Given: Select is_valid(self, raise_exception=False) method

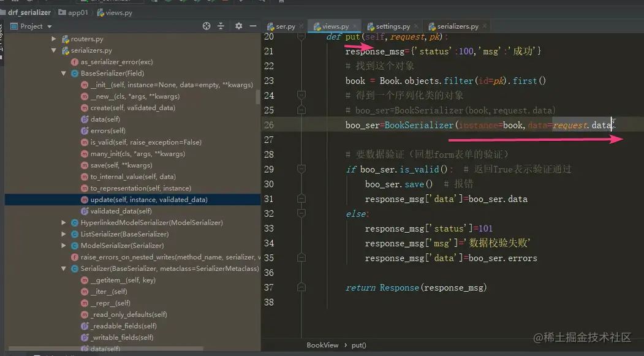Looking at the screenshot, I should [146, 143].
